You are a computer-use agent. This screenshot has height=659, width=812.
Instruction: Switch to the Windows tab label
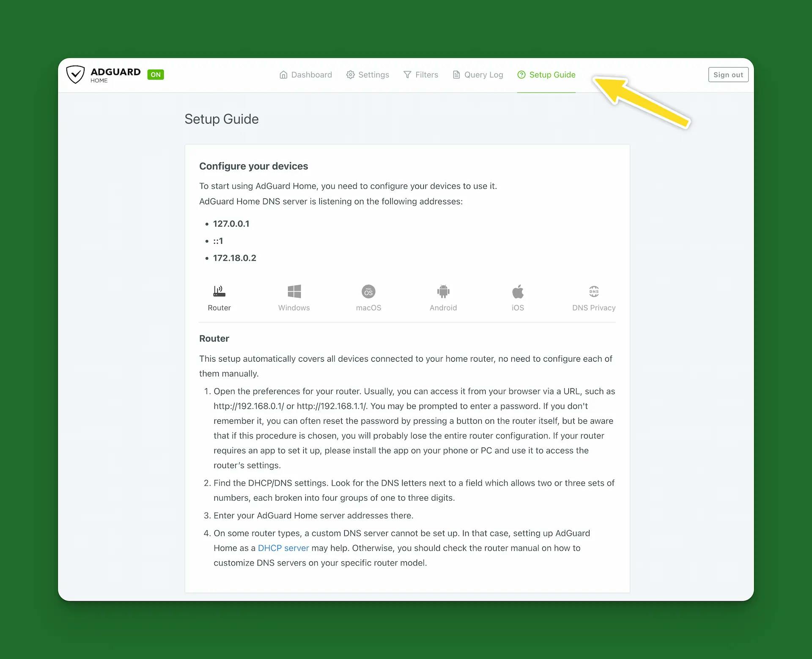point(294,308)
